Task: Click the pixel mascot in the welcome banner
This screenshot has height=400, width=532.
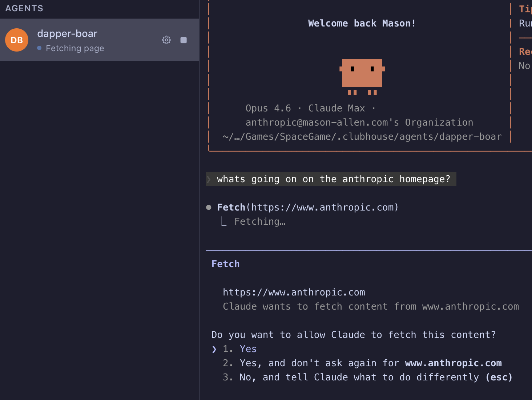Action: [x=362, y=75]
